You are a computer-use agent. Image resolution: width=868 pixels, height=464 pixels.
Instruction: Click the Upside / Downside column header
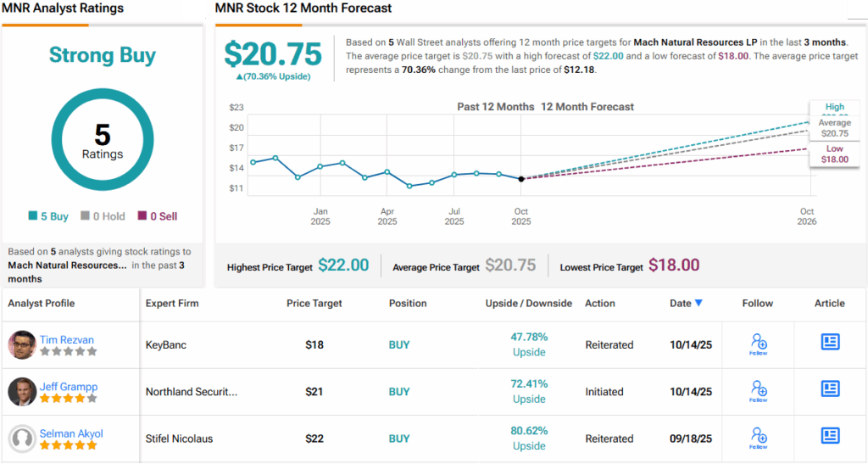(x=528, y=304)
